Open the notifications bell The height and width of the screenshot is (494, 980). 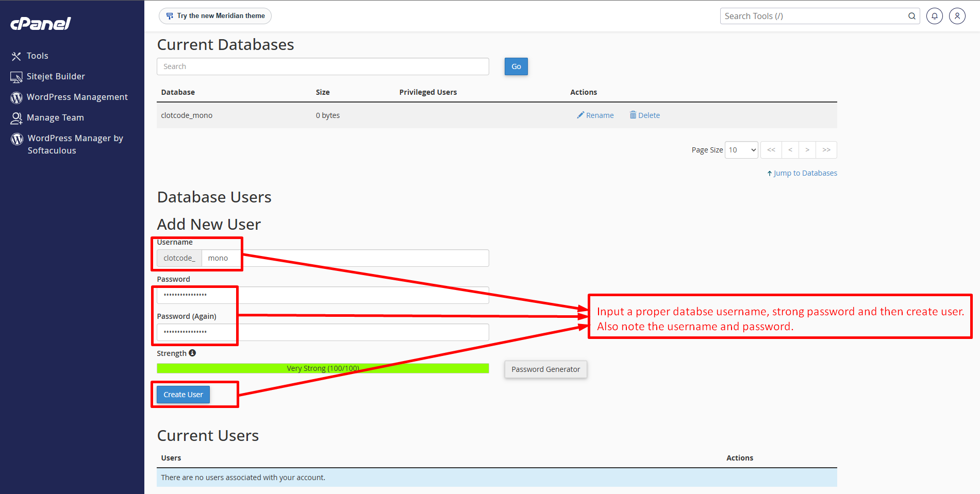click(x=935, y=16)
